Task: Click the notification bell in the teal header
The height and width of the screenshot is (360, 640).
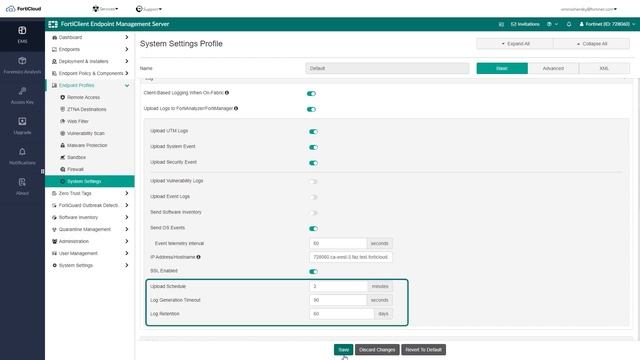Action: tap(569, 24)
